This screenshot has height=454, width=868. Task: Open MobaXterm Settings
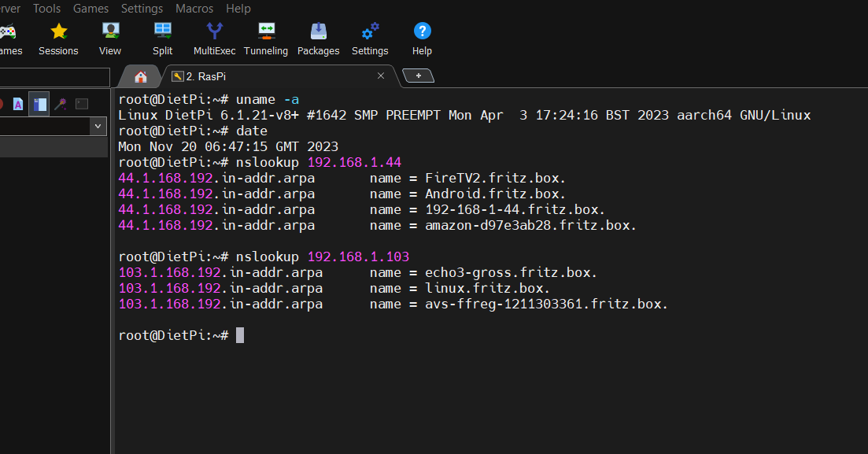click(x=369, y=35)
